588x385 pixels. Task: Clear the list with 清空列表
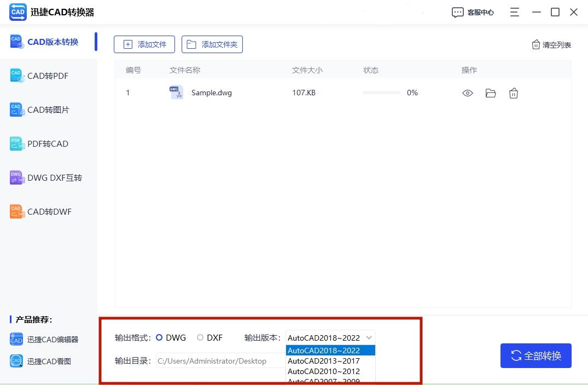tap(551, 45)
